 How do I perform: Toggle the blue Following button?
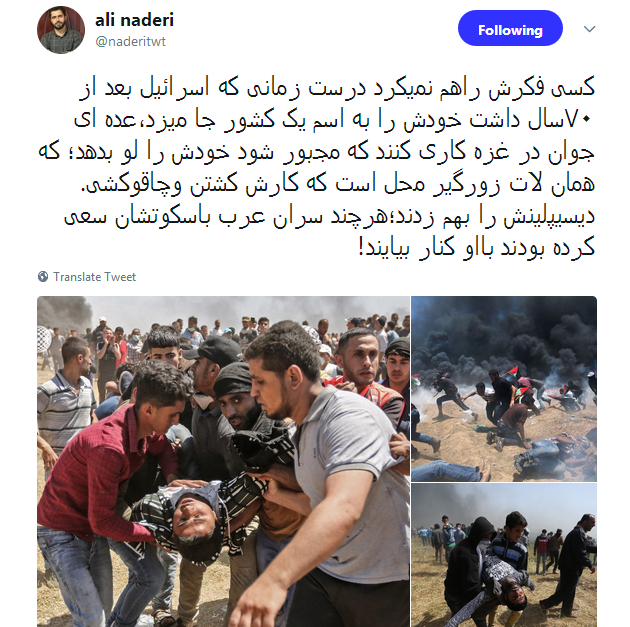[x=510, y=28]
